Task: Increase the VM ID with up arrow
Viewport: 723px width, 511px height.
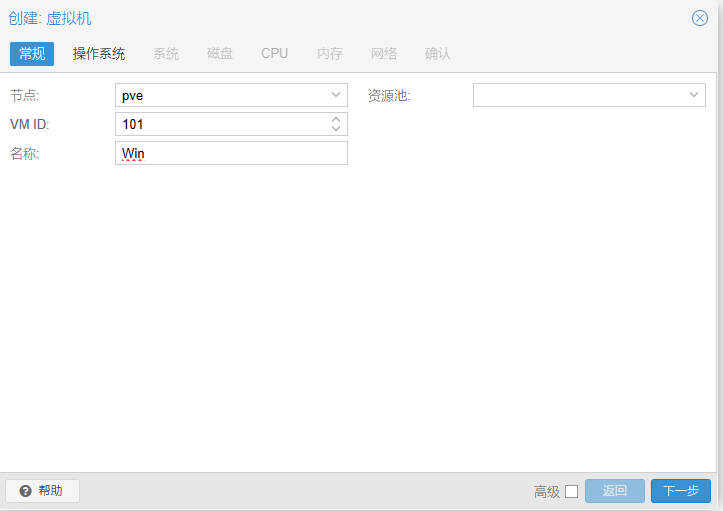Action: pyautogui.click(x=336, y=119)
